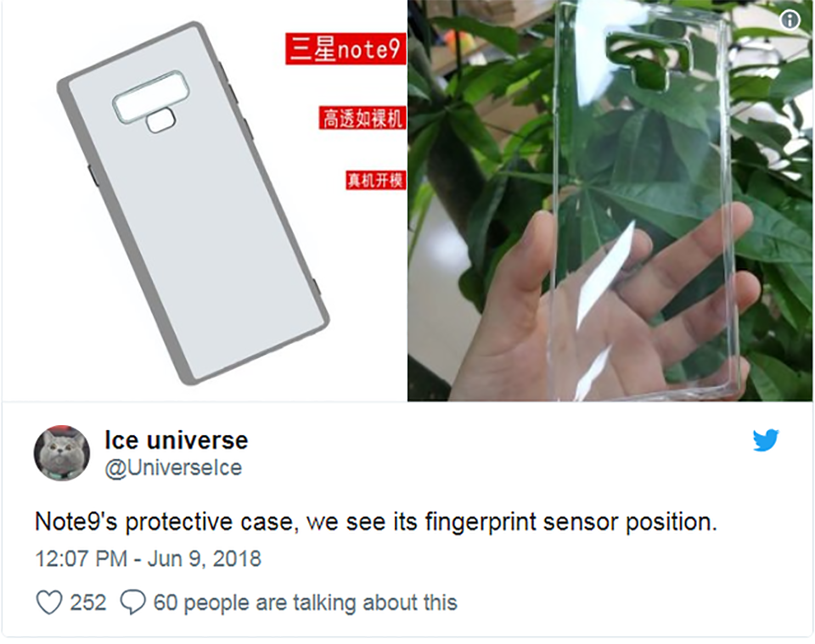This screenshot has height=644, width=815.
Task: Like the tweet with the heart icon
Action: click(x=49, y=602)
